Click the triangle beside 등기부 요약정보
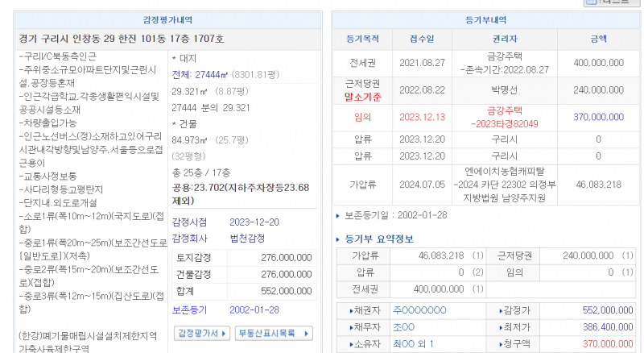 click(x=338, y=239)
